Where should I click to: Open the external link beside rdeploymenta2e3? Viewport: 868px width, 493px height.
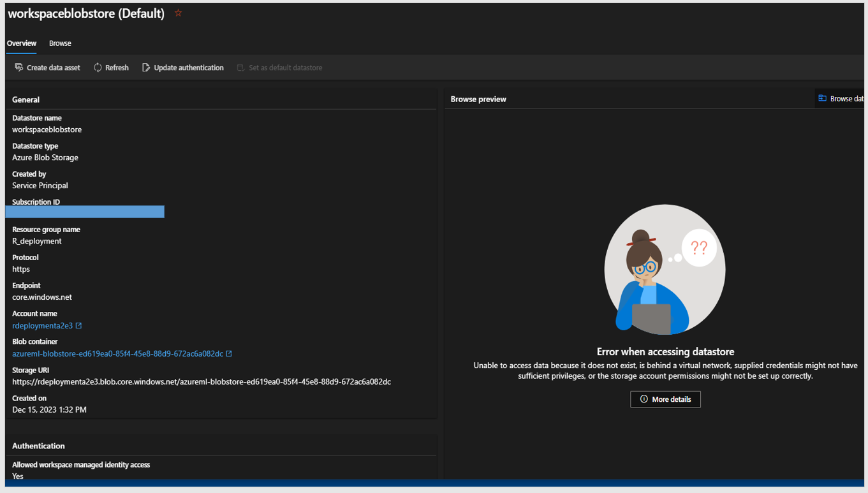click(79, 325)
